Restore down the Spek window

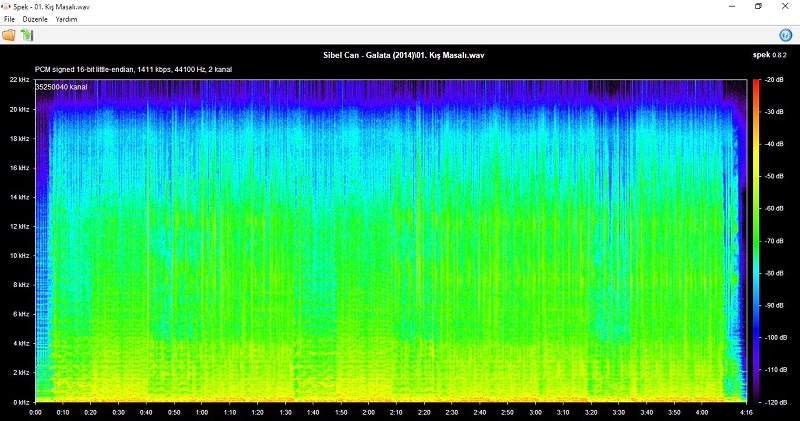coord(759,7)
